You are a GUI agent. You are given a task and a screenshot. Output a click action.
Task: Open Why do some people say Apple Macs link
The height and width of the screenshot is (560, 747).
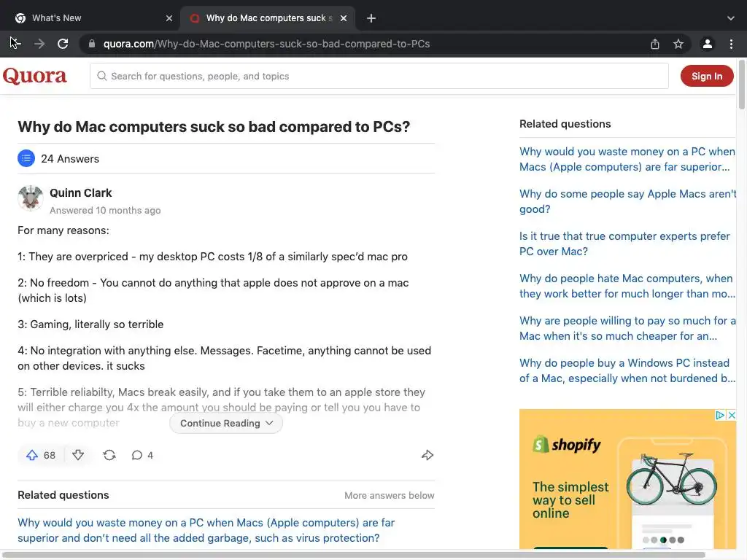(628, 201)
